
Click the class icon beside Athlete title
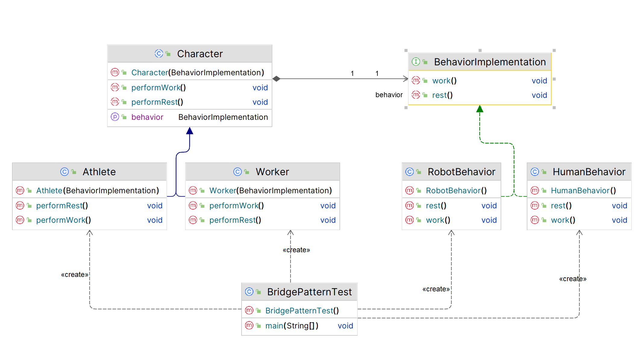[64, 172]
